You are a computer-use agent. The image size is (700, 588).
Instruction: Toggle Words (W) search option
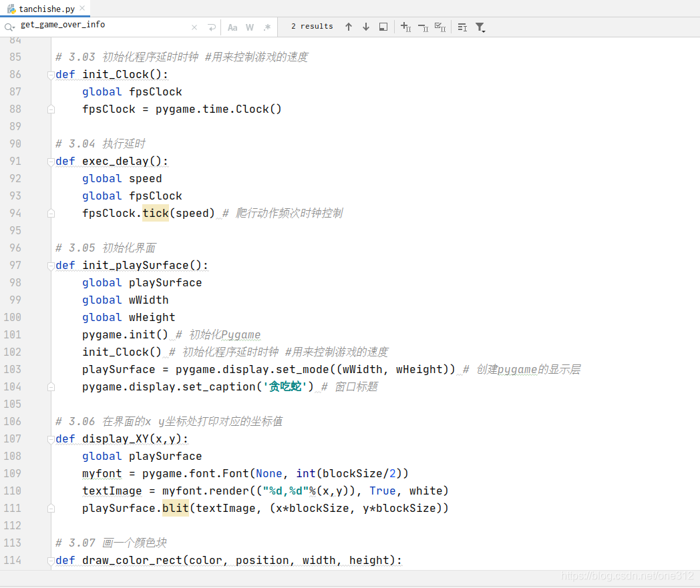point(250,27)
